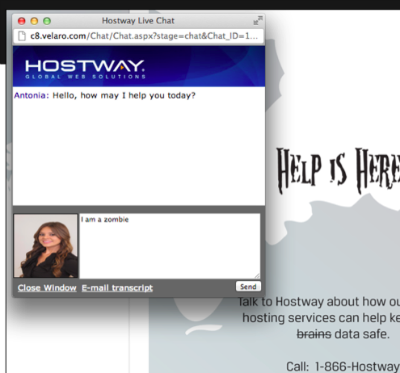Send the typed chat message
Image resolution: width=400 pixels, height=373 pixels.
(248, 287)
